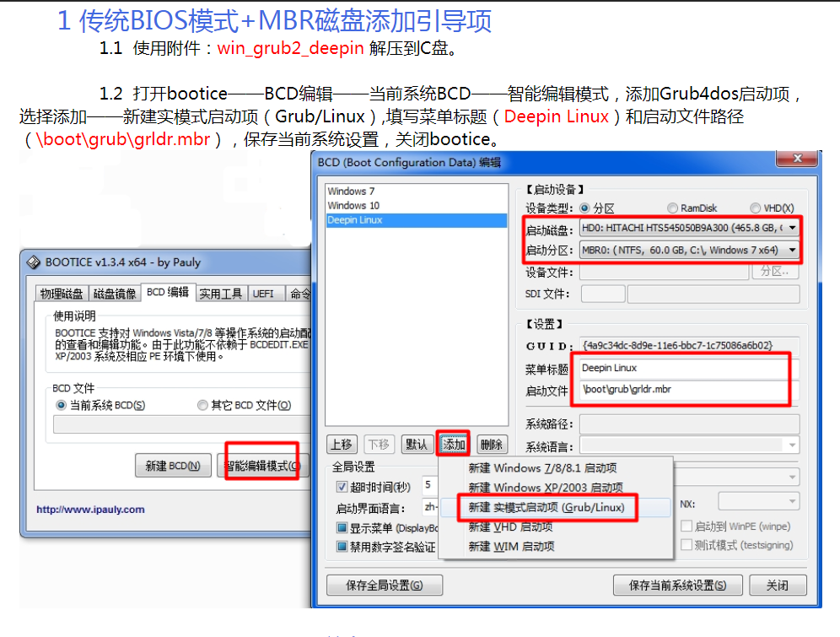The width and height of the screenshot is (840, 637).
Task: Click the 添加 button to add an entry
Action: (454, 443)
